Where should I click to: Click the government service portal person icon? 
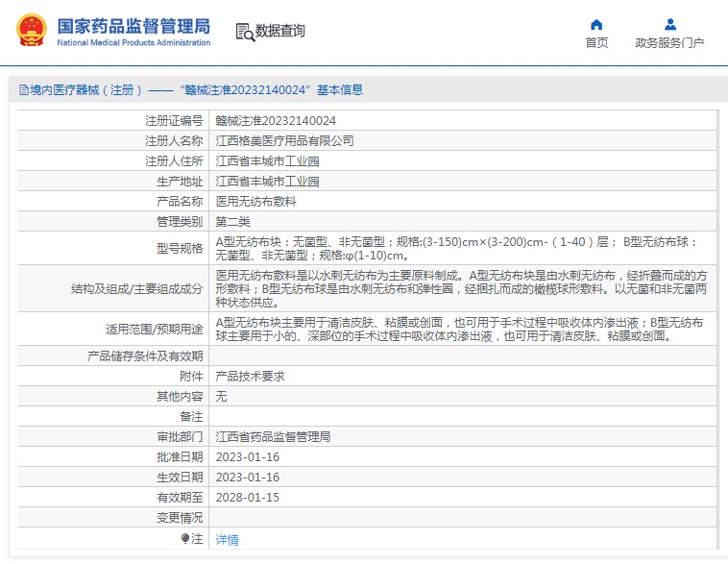click(669, 24)
